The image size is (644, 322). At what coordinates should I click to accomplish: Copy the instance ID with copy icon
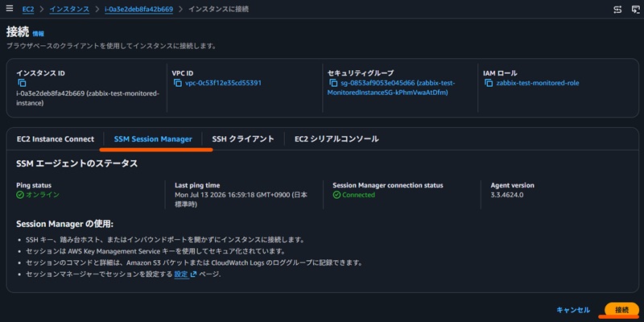(22, 83)
